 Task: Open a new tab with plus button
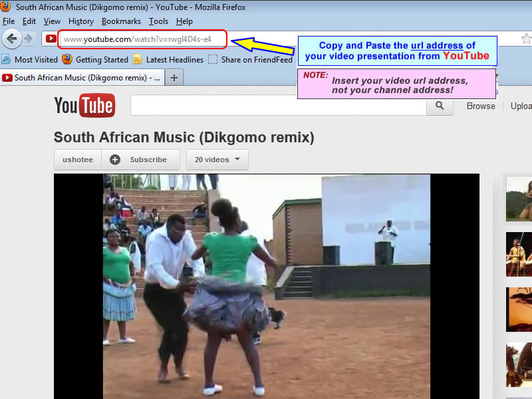175,77
